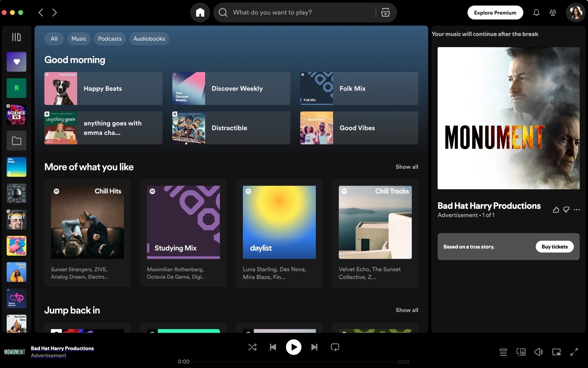The image size is (588, 368).
Task: Open anything goes with emma chamberlain
Action: pos(103,128)
